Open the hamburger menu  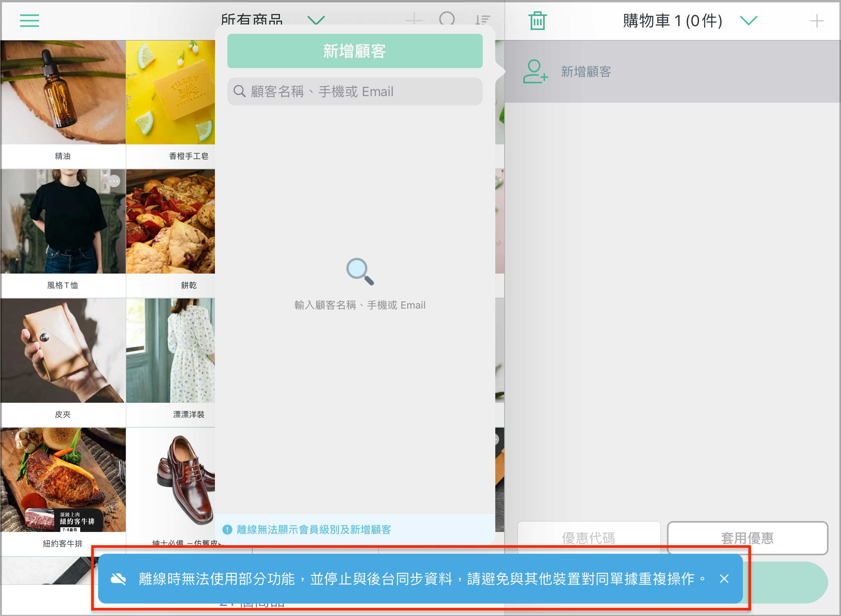click(30, 21)
